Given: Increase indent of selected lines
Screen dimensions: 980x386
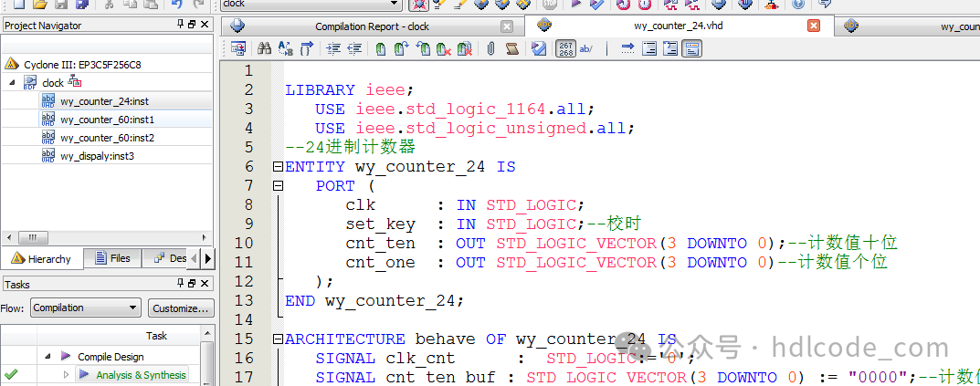Looking at the screenshot, I should click(333, 48).
